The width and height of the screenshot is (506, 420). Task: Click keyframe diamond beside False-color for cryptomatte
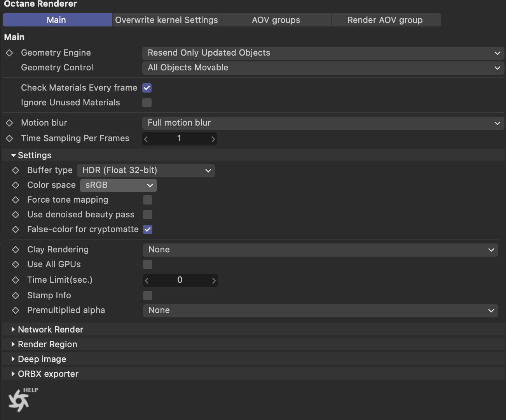pyautogui.click(x=16, y=229)
